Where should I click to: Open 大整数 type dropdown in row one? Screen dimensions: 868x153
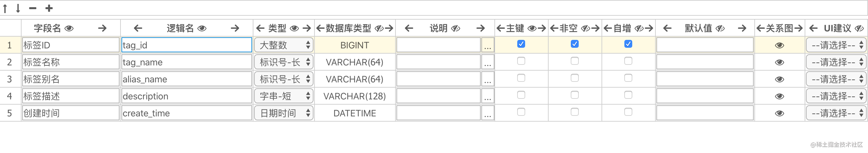pos(284,45)
